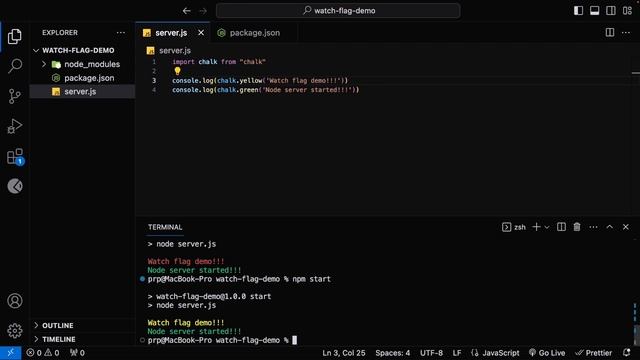Select the zsh terminal shell label
The height and width of the screenshot is (360, 640).
coord(514,227)
